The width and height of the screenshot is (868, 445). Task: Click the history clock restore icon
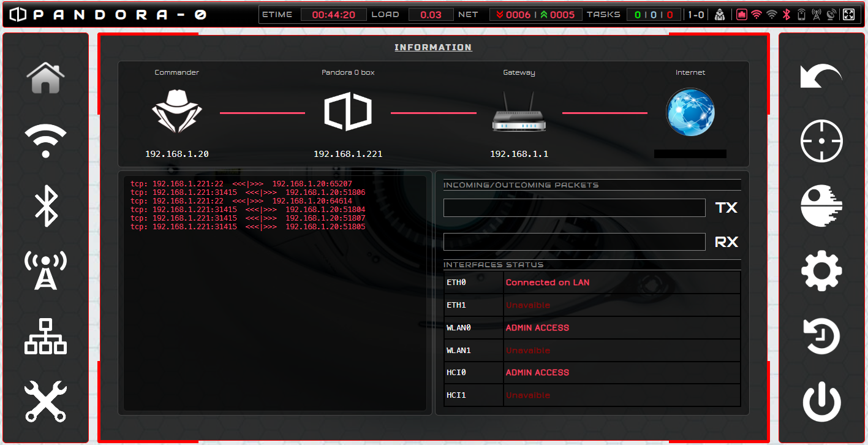click(x=821, y=336)
